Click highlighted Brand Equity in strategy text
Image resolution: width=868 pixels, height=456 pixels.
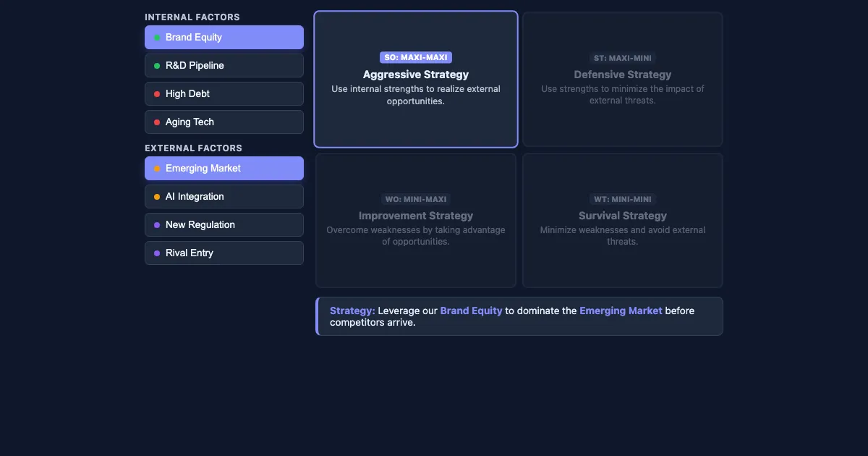click(x=471, y=311)
